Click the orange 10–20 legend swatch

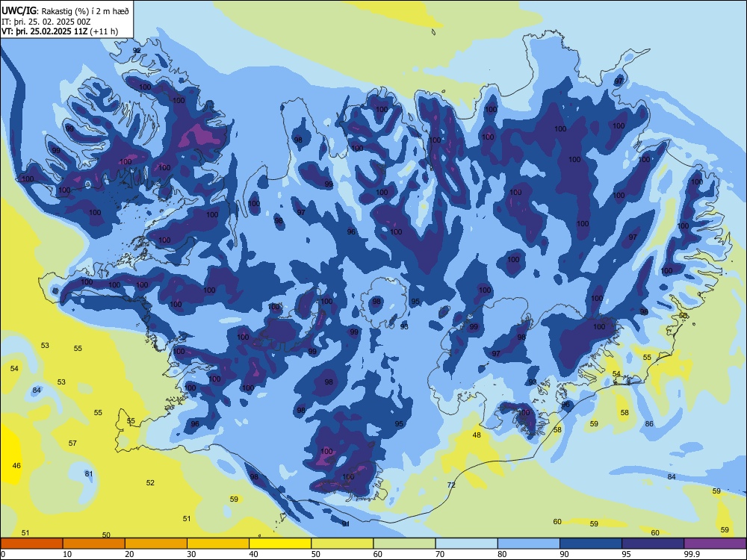coord(94,544)
